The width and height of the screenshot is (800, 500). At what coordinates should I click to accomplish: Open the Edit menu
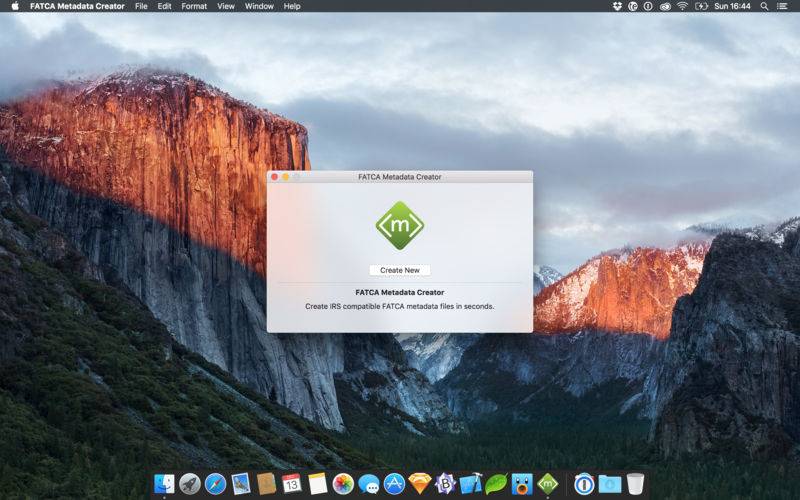click(164, 6)
